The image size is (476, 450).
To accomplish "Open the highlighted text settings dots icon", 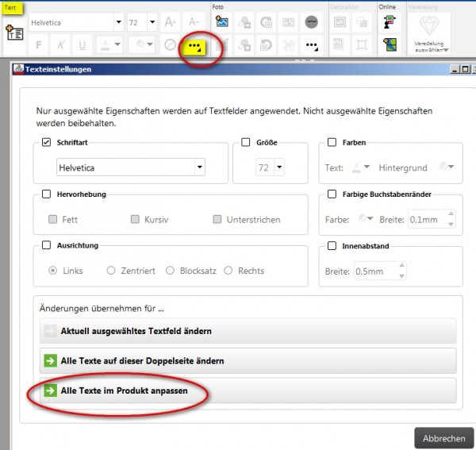I will [195, 47].
